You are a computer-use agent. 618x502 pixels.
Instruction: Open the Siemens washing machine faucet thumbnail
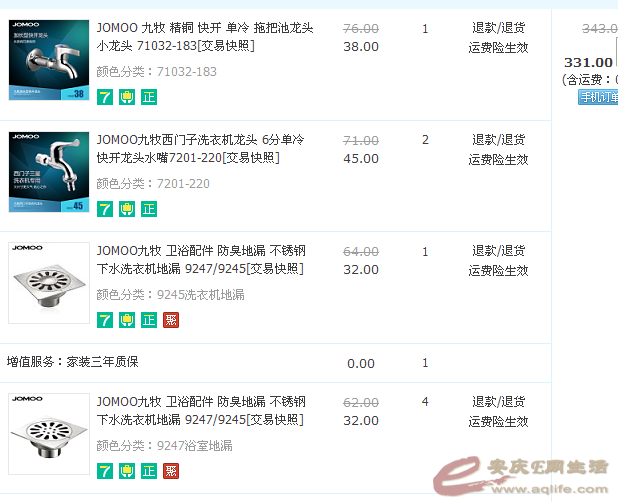coord(49,172)
